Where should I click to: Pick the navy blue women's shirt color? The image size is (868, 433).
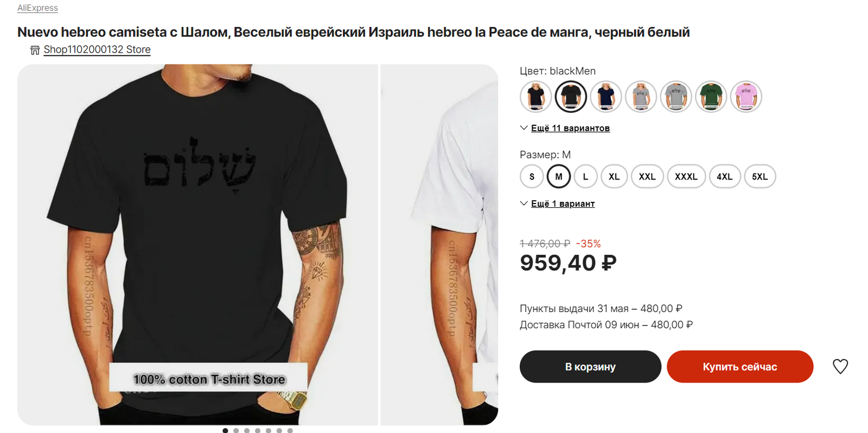tap(605, 97)
